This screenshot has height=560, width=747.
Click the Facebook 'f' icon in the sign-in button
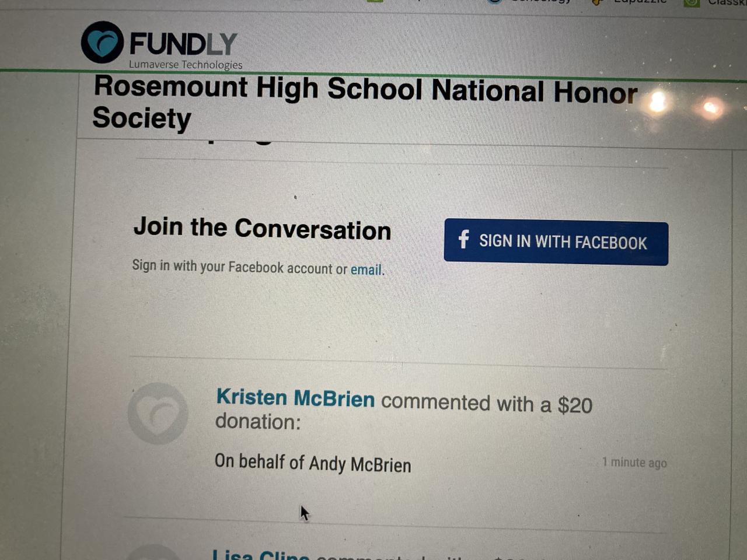[x=463, y=239]
